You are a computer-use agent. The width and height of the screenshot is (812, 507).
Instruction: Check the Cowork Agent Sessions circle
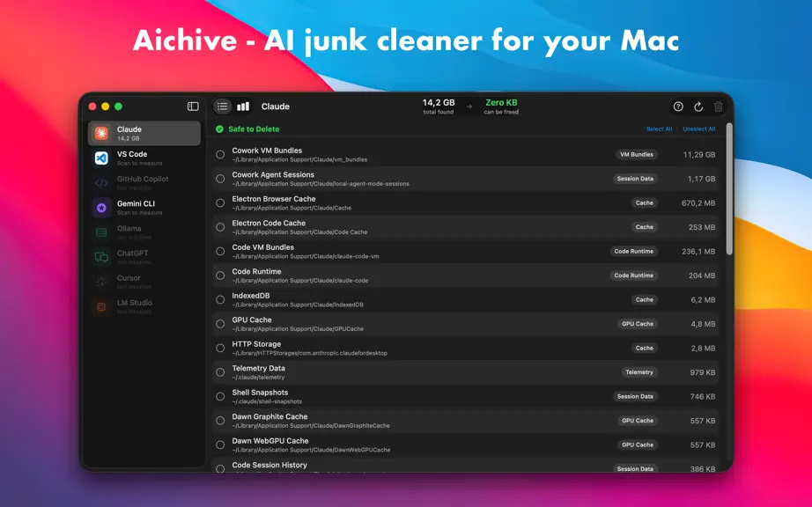click(220, 179)
